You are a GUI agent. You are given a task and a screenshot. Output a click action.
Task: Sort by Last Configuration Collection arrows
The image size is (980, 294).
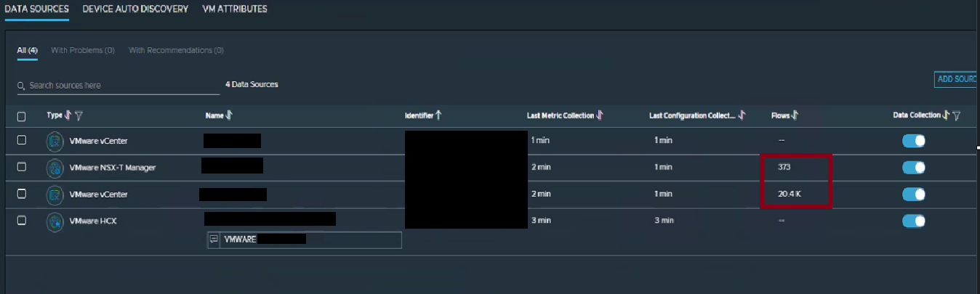(742, 115)
